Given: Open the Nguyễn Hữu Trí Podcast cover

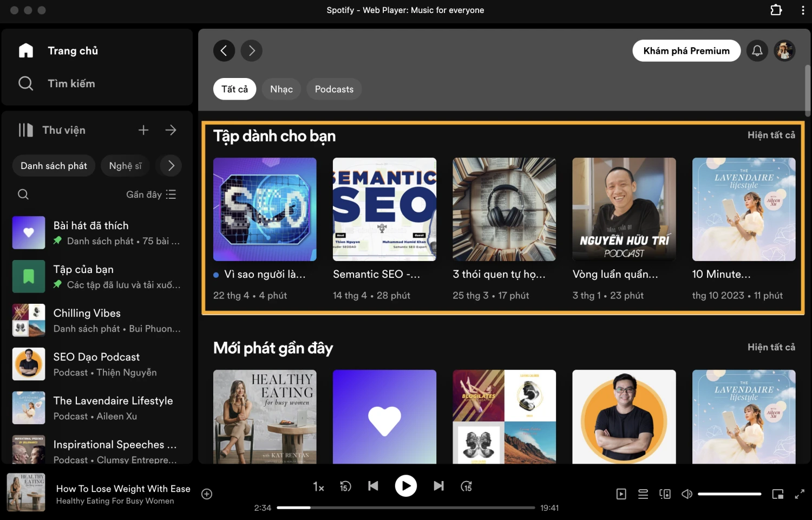Looking at the screenshot, I should click(x=624, y=209).
